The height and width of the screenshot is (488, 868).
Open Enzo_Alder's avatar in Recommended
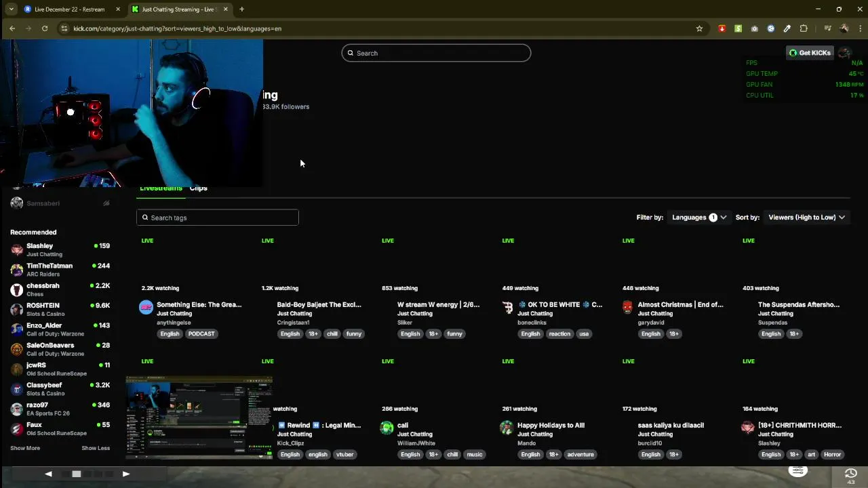pyautogui.click(x=17, y=329)
